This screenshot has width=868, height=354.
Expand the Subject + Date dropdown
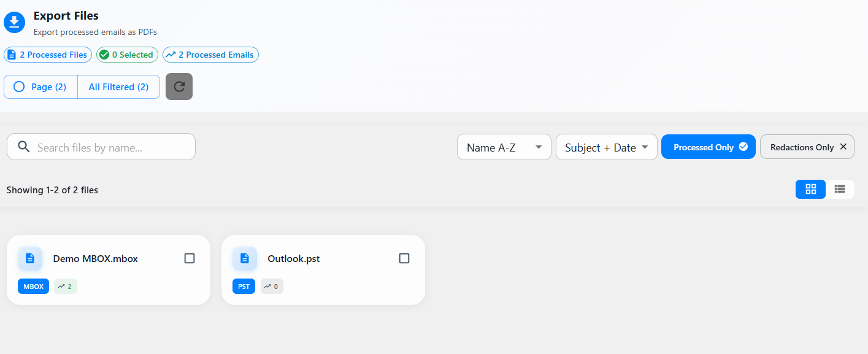point(606,147)
